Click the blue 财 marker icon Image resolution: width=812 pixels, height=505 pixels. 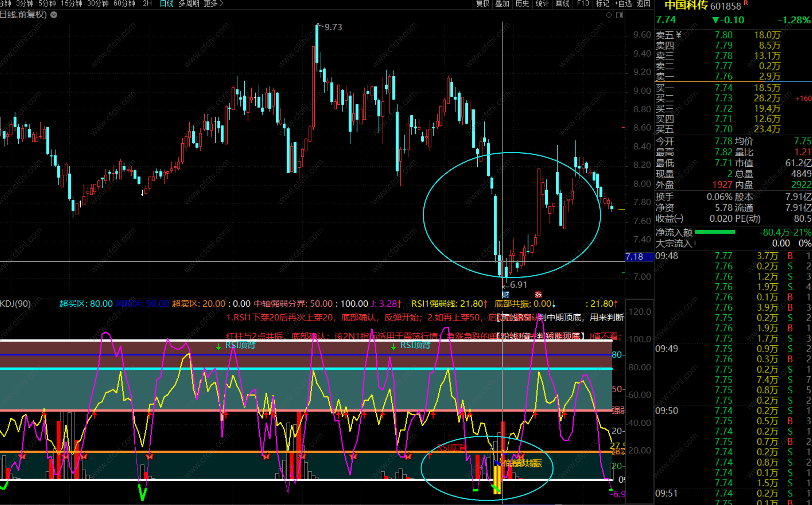pos(505,294)
